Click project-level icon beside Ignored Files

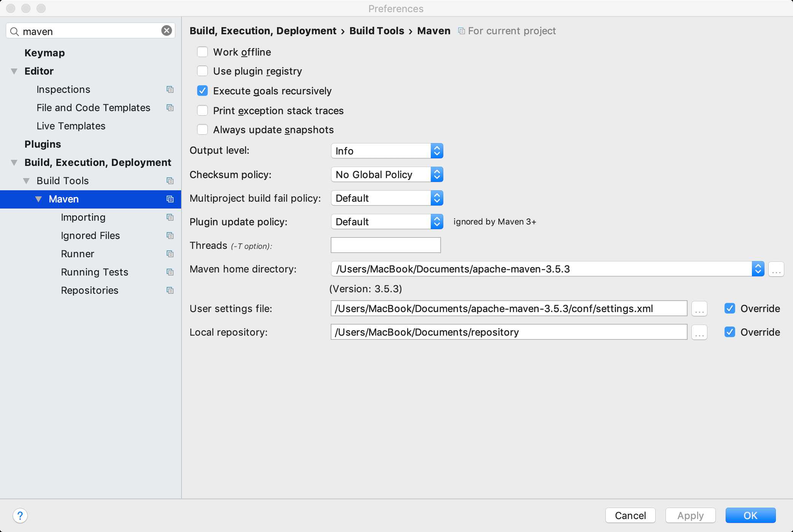coord(170,236)
